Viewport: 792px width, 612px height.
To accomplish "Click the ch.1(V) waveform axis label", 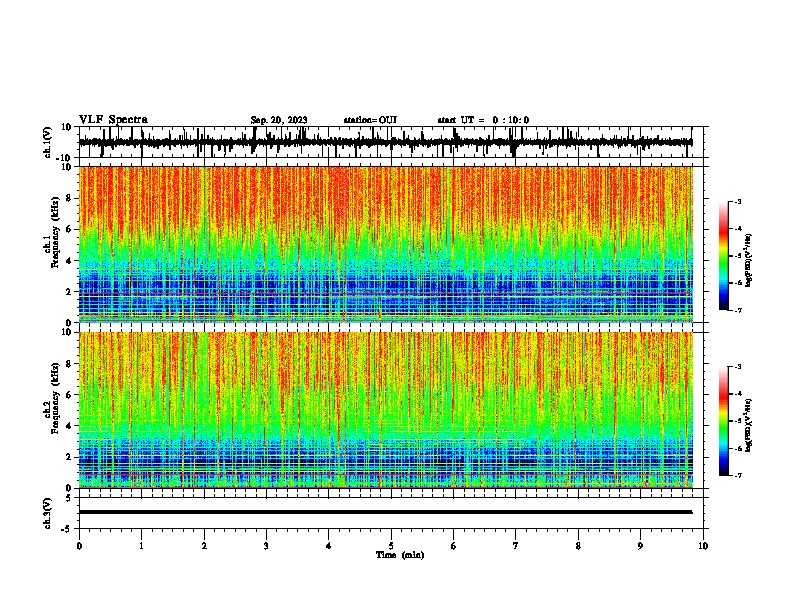I will click(x=47, y=143).
